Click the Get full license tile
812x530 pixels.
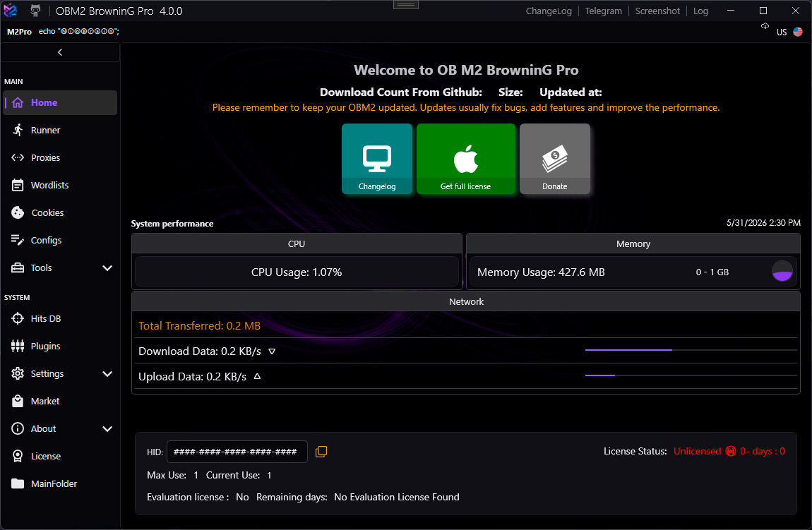(x=466, y=159)
